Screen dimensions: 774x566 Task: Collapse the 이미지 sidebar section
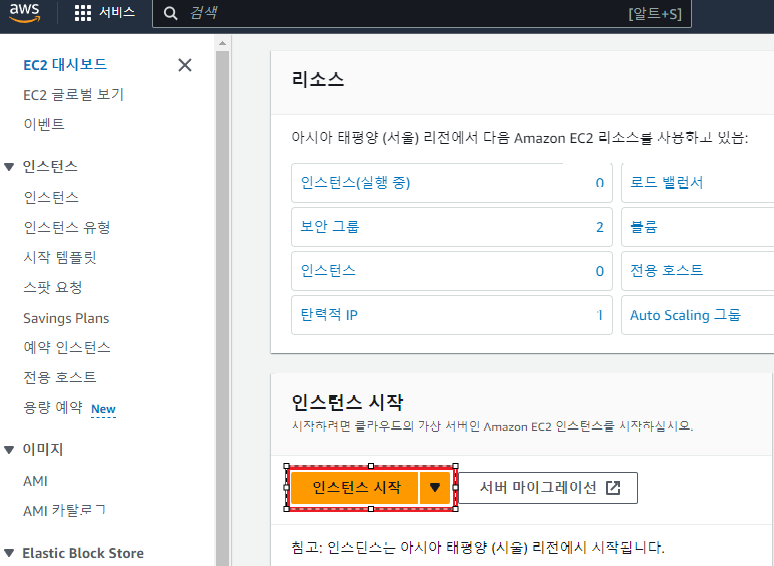(x=9, y=450)
